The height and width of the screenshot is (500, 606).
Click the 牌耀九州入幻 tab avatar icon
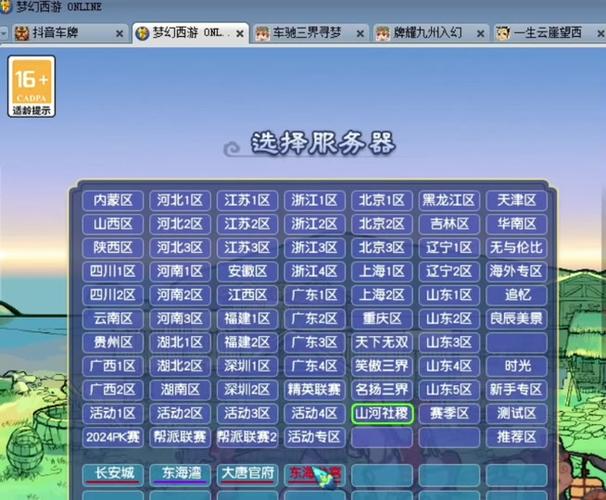[x=383, y=34]
